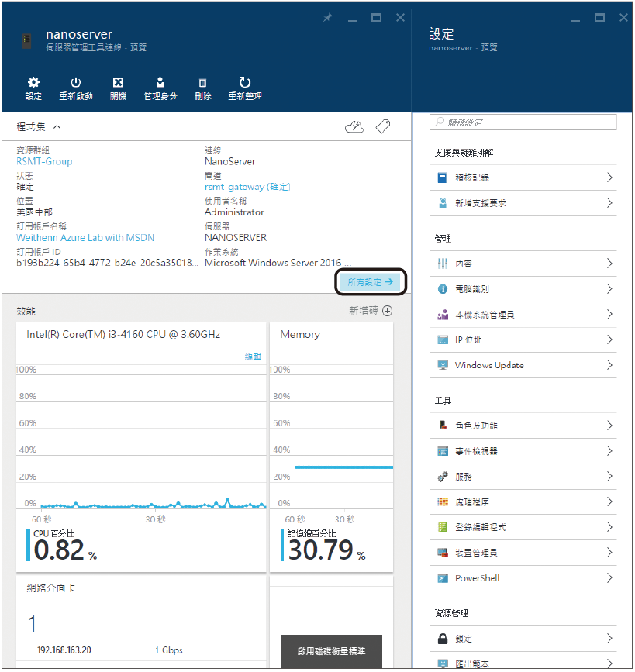Click the 重新啟動 restart power icon

tap(76, 82)
